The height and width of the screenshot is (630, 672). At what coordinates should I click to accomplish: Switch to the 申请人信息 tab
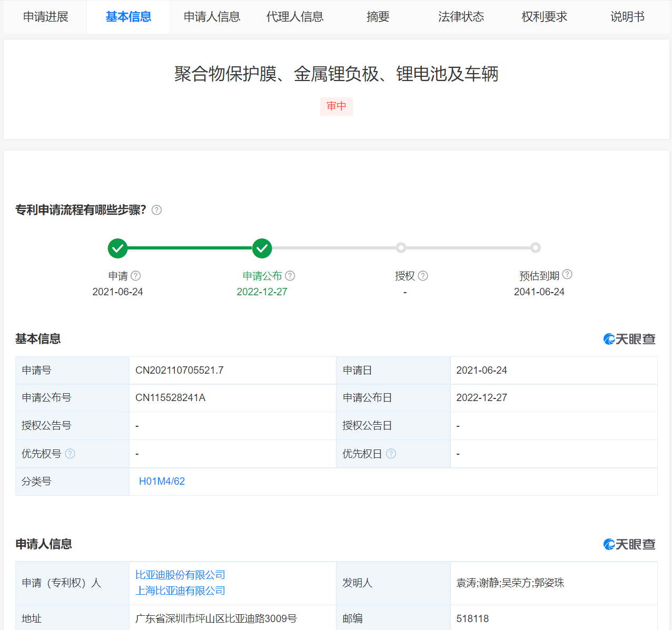click(x=212, y=17)
